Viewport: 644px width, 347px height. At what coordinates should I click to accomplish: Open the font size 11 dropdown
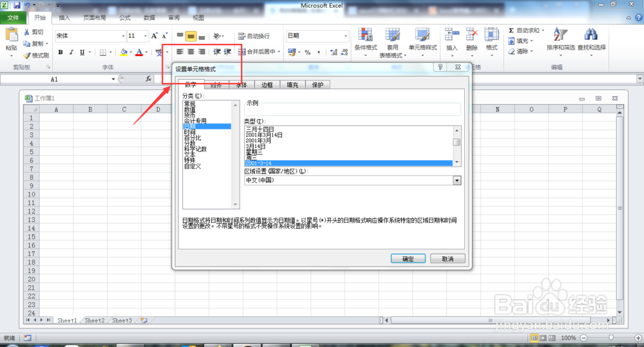(x=145, y=36)
